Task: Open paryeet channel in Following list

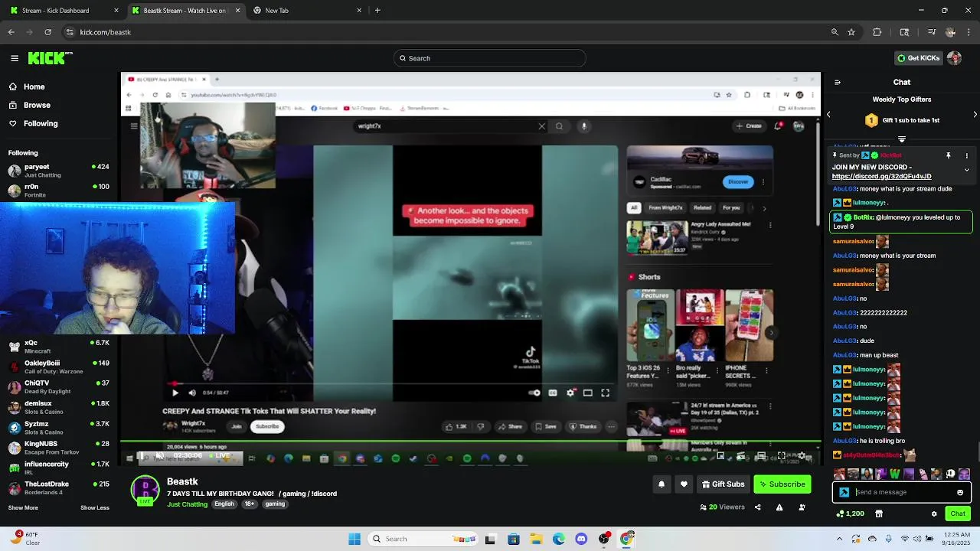Action: pos(58,170)
